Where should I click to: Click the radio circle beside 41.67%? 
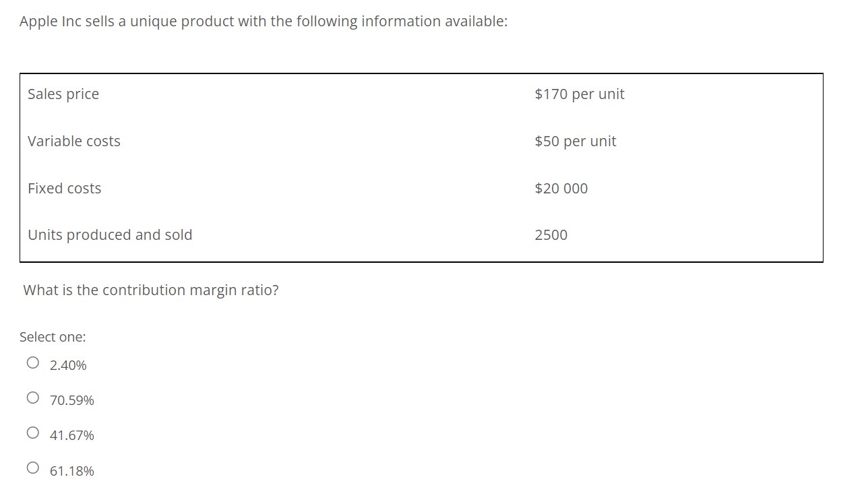tap(32, 432)
